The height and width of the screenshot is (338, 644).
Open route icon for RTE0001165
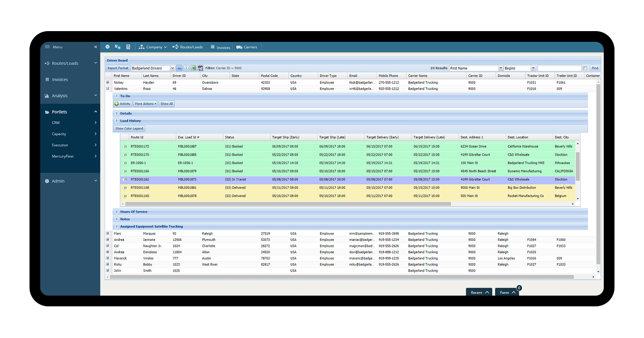click(125, 196)
